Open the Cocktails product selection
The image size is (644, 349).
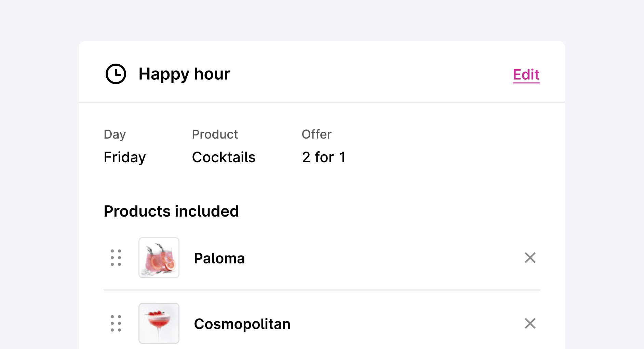[224, 157]
